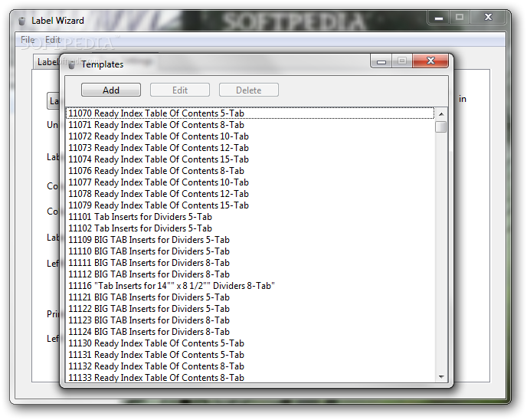Select 11070 Ready Index Table Of Contents 5-Tab
Viewport: 527px width, 420px height.
click(250, 113)
